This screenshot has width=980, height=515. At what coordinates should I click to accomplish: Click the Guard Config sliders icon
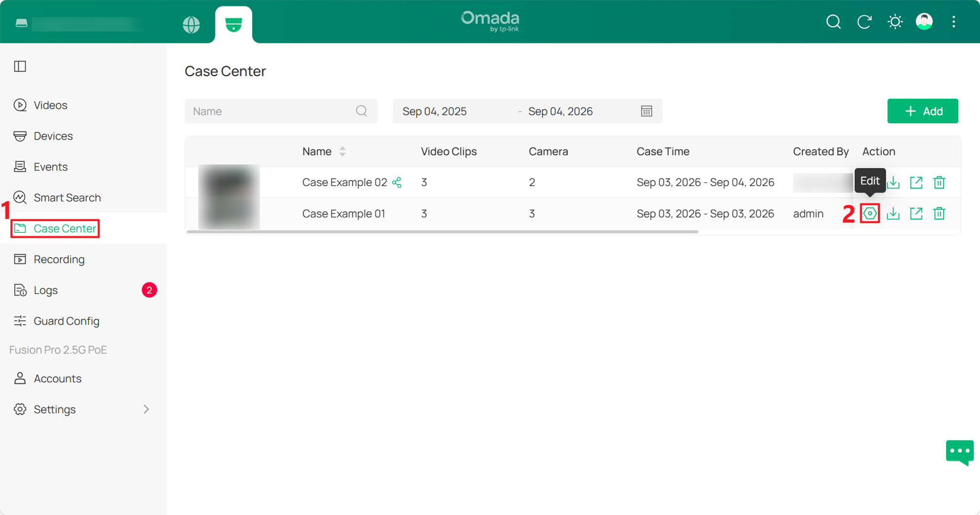20,321
